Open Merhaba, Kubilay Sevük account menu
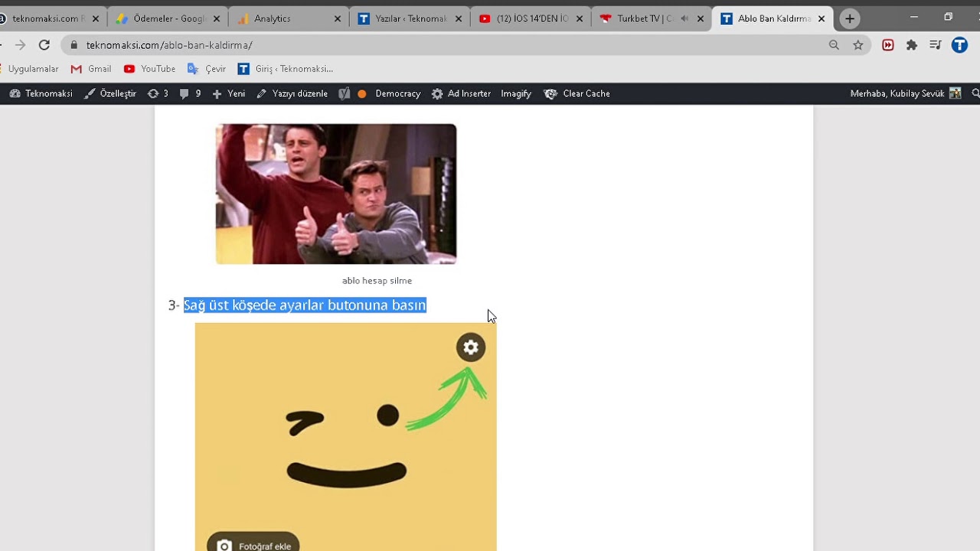Image resolution: width=980 pixels, height=551 pixels. [906, 93]
